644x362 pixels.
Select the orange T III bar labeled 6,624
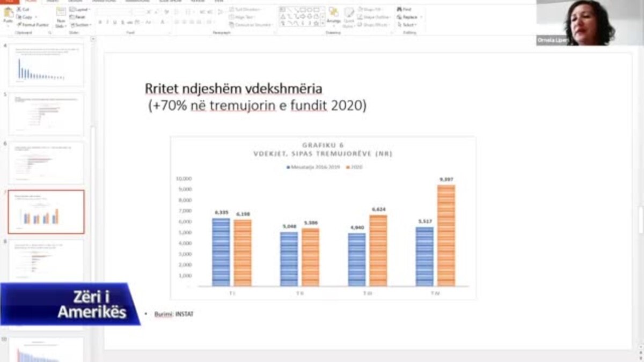[378, 250]
